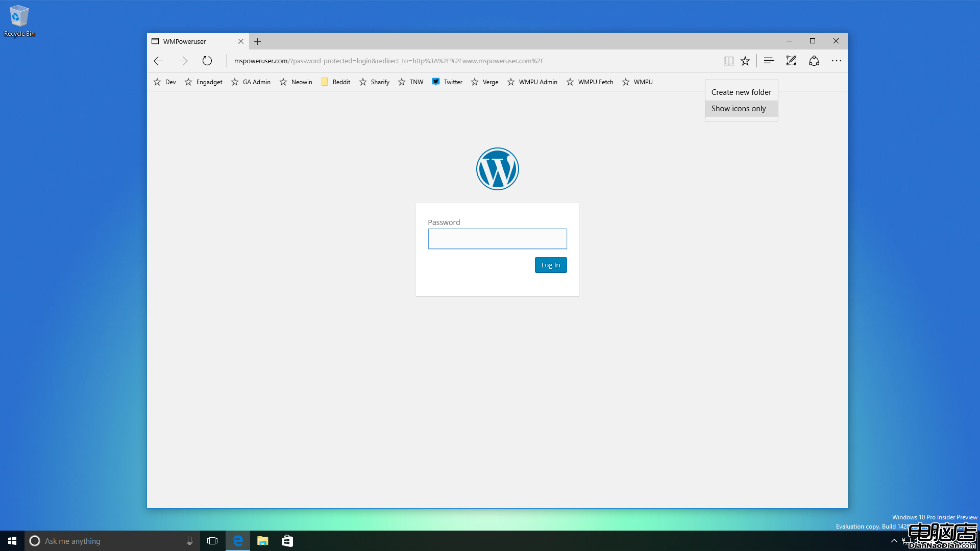
Task: Open the Sharify favorite
Action: (374, 82)
